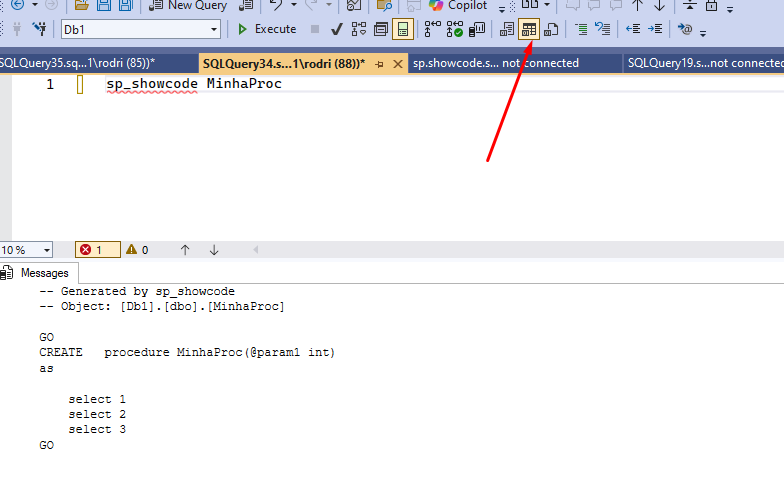Select Results to Text icon

[x=506, y=29]
